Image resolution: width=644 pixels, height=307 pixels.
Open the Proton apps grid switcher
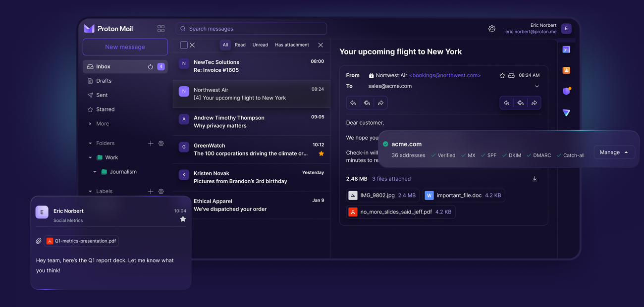coord(161,29)
